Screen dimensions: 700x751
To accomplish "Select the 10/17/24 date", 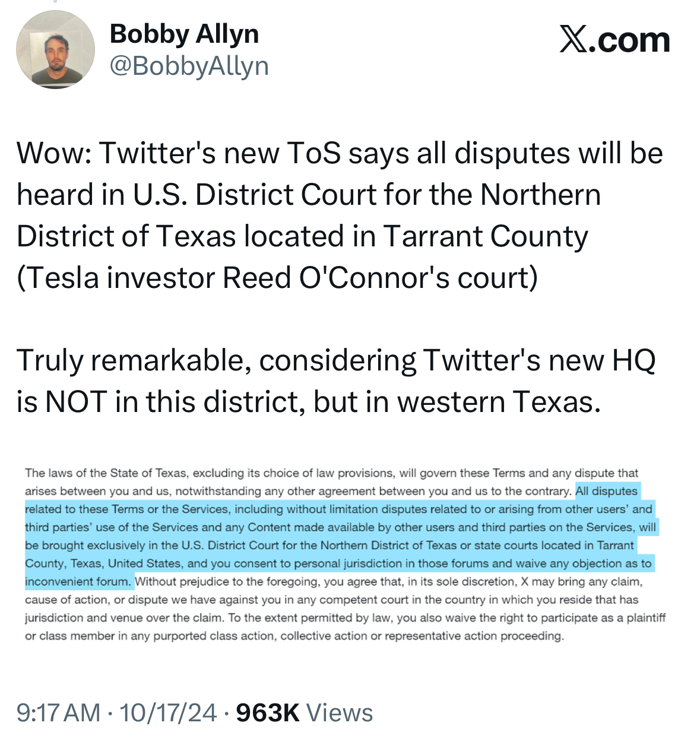I will click(168, 712).
